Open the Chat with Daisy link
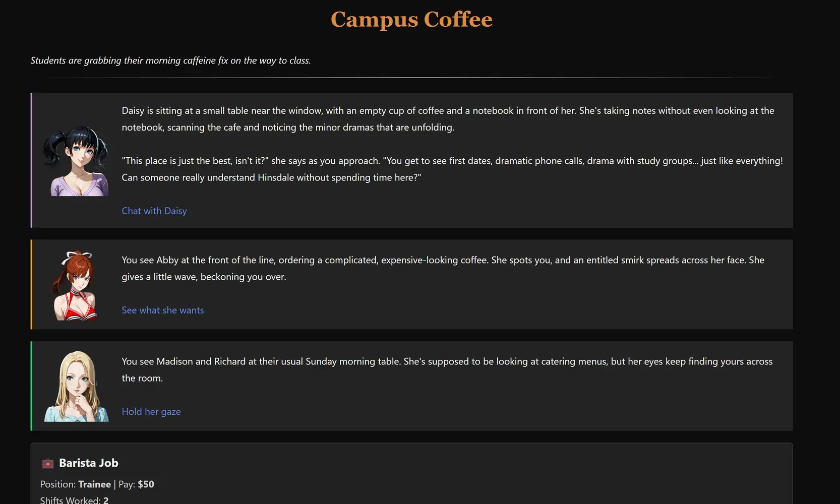Screen dimensions: 840x504 coord(154,211)
